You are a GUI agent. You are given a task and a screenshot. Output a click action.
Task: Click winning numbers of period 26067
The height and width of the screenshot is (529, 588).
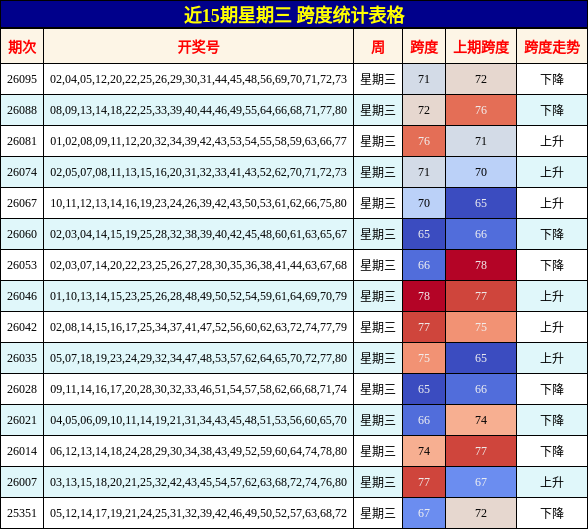click(198, 203)
